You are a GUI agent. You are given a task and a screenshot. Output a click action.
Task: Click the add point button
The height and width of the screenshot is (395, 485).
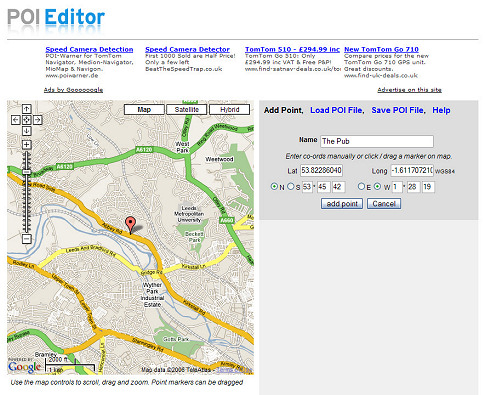[342, 204]
